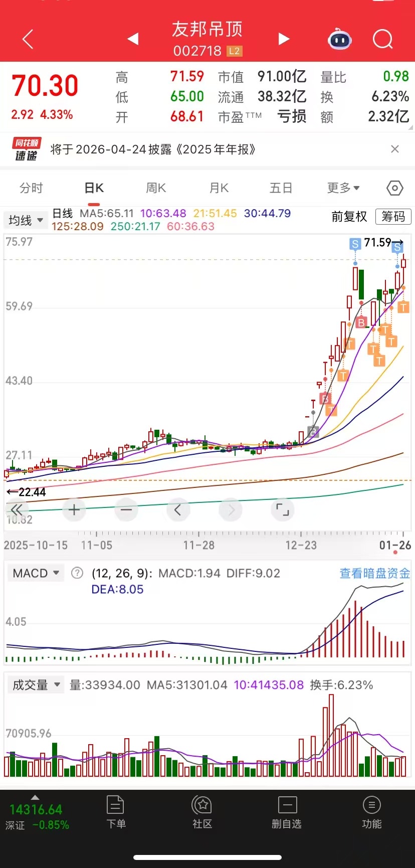Tap the T marker below the last candle
Image resolution: width=415 pixels, height=868 pixels.
[403, 307]
